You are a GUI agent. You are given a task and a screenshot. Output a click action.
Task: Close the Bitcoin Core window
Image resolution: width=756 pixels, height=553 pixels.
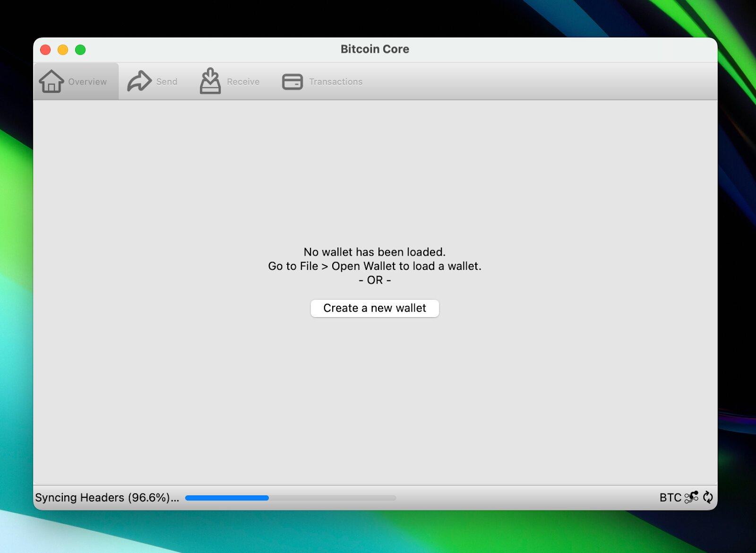pos(45,50)
